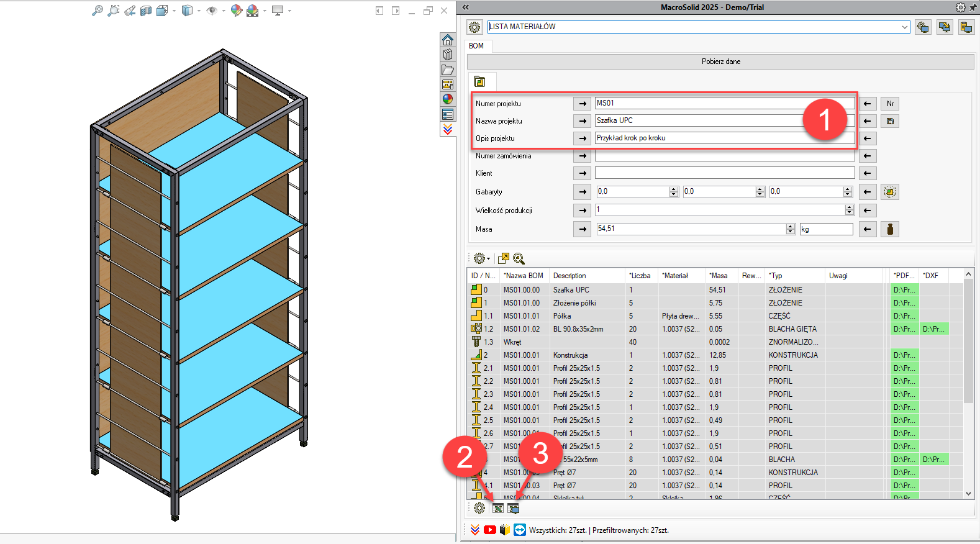
Task: Click right-arrow button next to Numer projektu
Action: [583, 104]
